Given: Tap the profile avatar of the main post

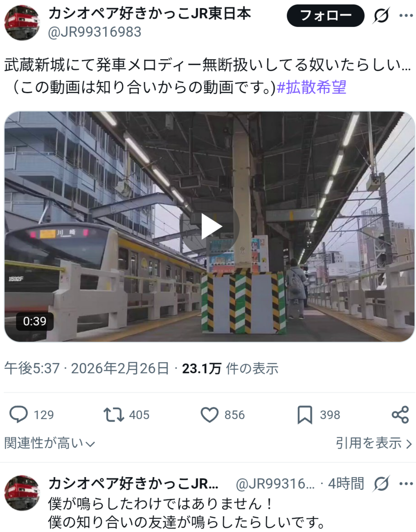Looking at the screenshot, I should tap(22, 23).
